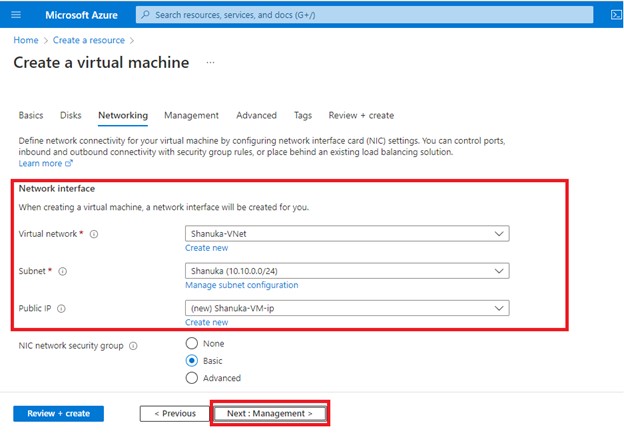
Task: Click the search magnifier icon
Action: pos(146,15)
